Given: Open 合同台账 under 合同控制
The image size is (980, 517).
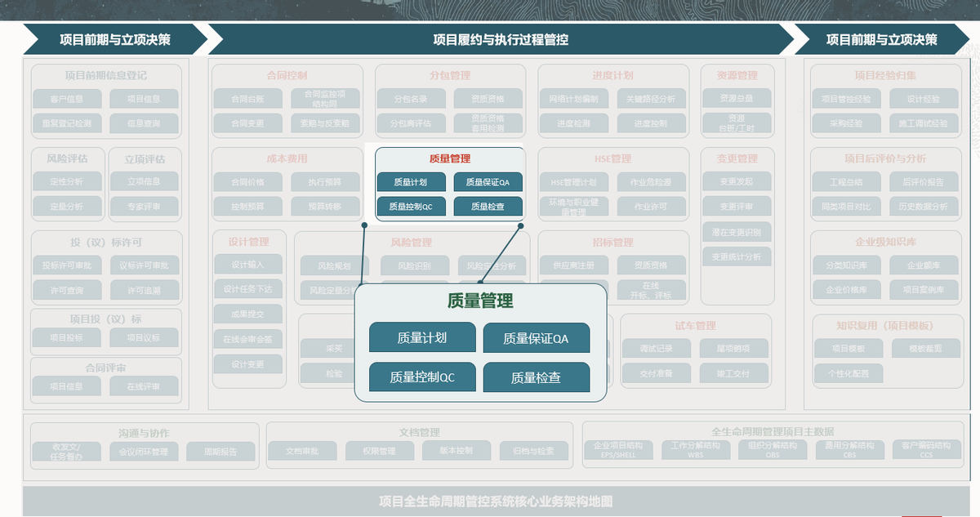Looking at the screenshot, I should 247,99.
